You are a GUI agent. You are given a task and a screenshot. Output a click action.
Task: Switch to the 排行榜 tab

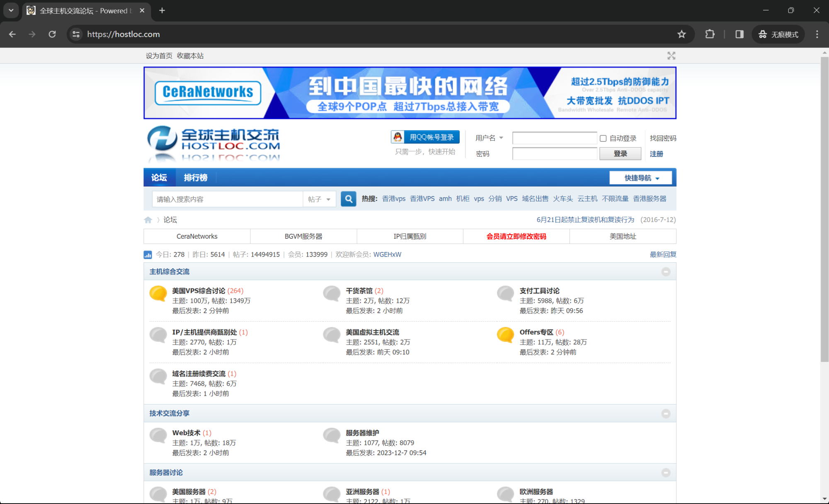pos(196,177)
